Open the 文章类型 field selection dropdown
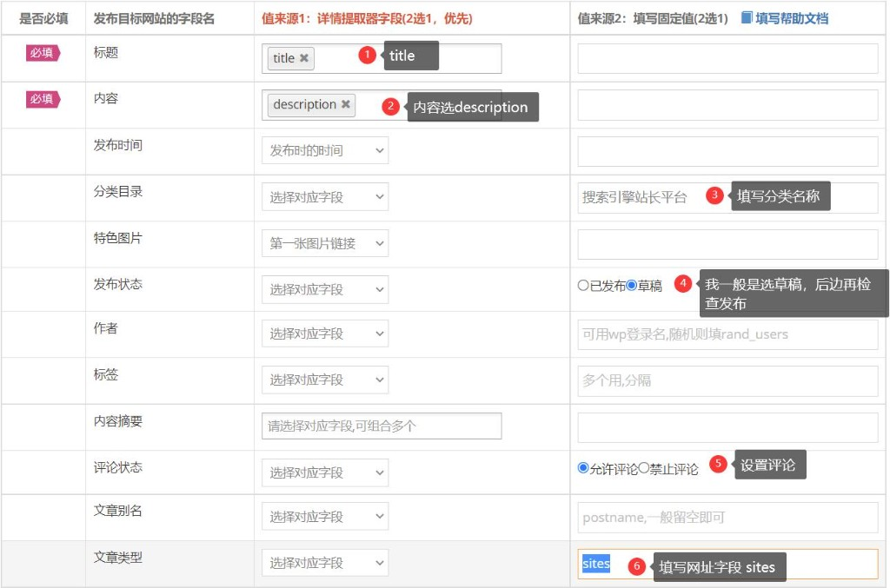This screenshot has height=588, width=890. click(x=325, y=563)
